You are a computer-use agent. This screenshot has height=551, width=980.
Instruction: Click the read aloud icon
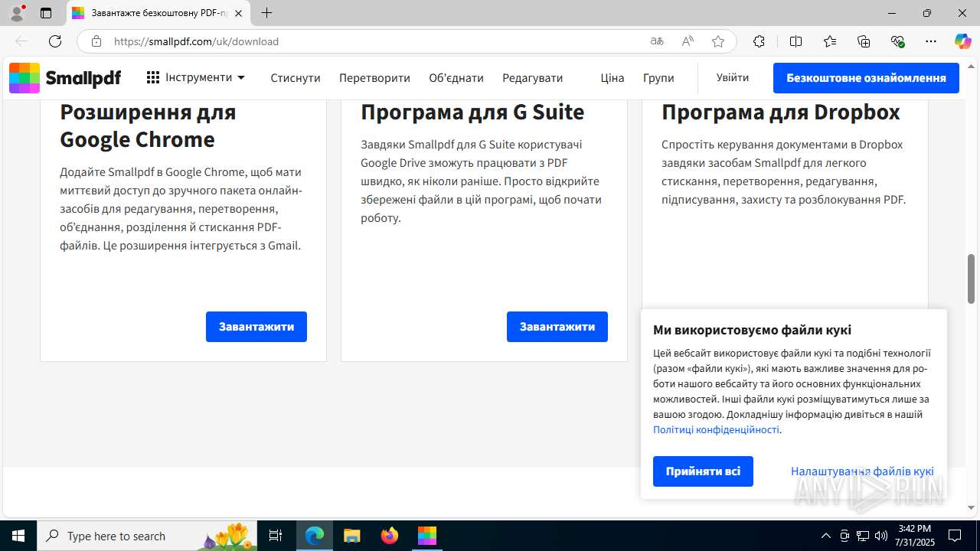coord(688,41)
